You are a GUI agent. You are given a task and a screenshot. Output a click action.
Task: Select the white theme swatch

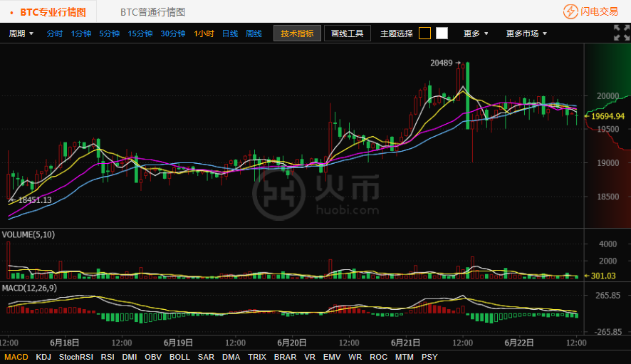(x=442, y=33)
